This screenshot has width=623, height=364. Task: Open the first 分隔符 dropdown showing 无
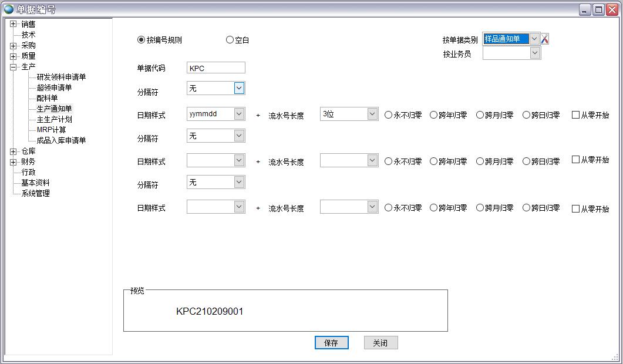pos(239,87)
